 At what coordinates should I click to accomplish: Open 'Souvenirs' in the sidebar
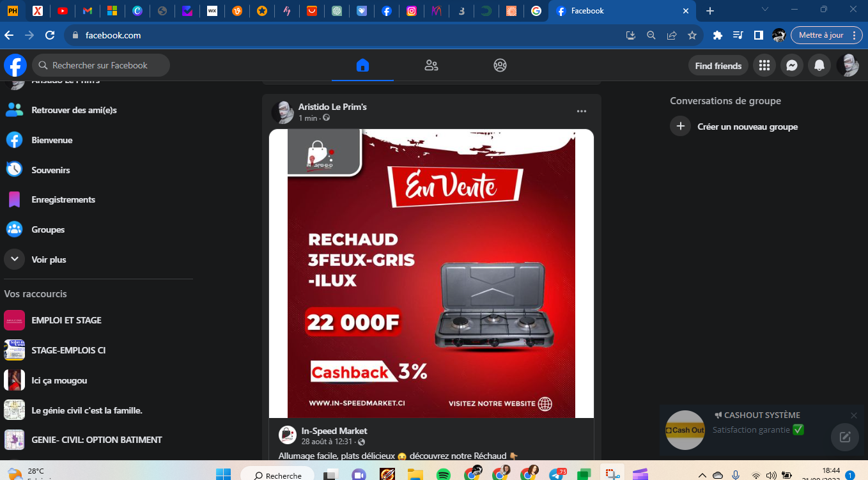pos(50,170)
